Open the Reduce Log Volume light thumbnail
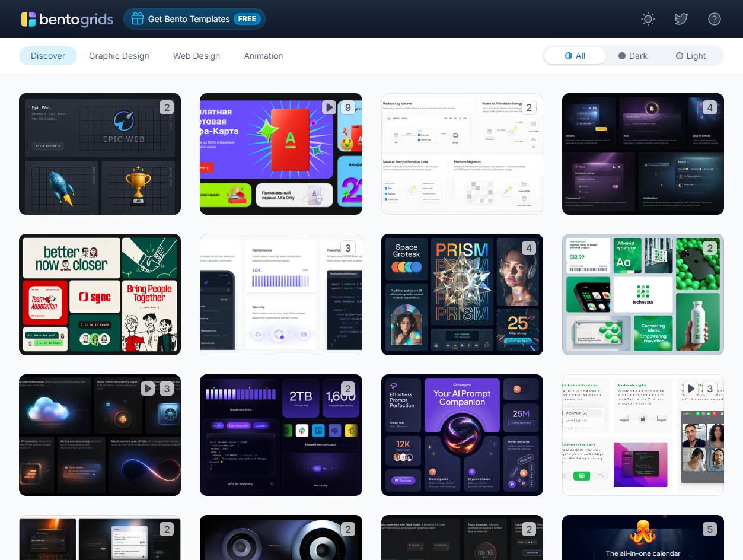Image resolution: width=743 pixels, height=560 pixels. [x=462, y=154]
